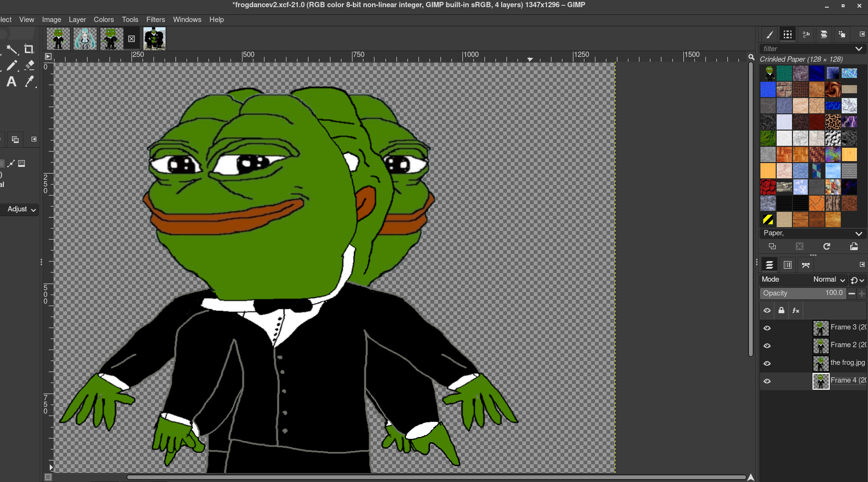Open the Filters menu

click(155, 20)
